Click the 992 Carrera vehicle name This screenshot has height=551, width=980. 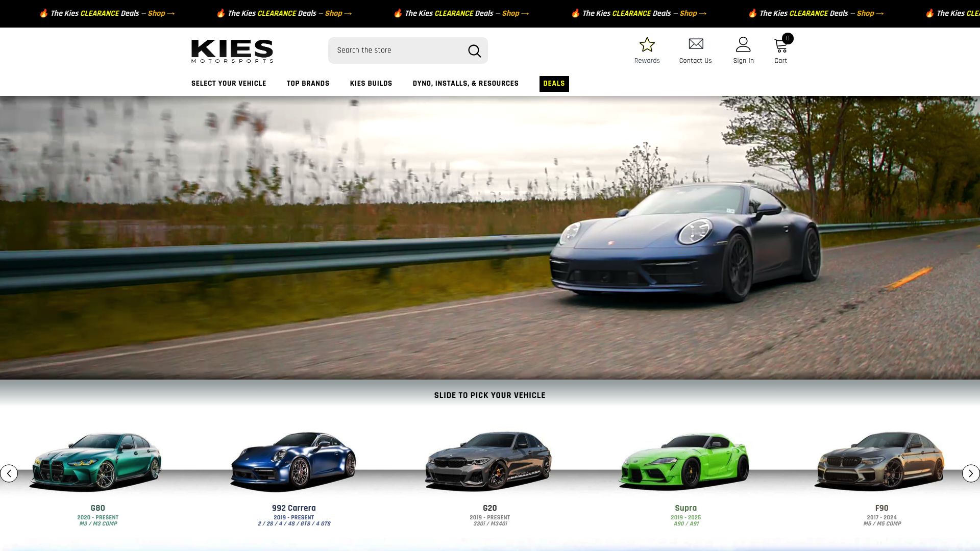pos(293,508)
